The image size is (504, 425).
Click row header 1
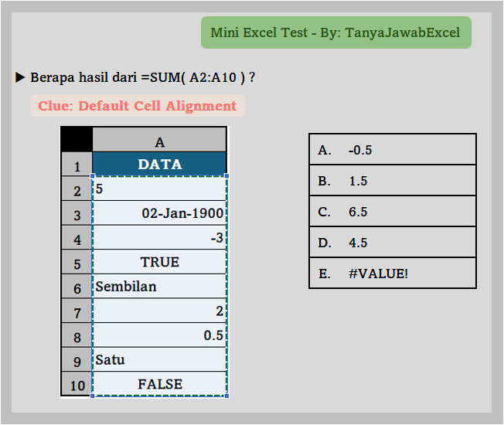pyautogui.click(x=77, y=164)
